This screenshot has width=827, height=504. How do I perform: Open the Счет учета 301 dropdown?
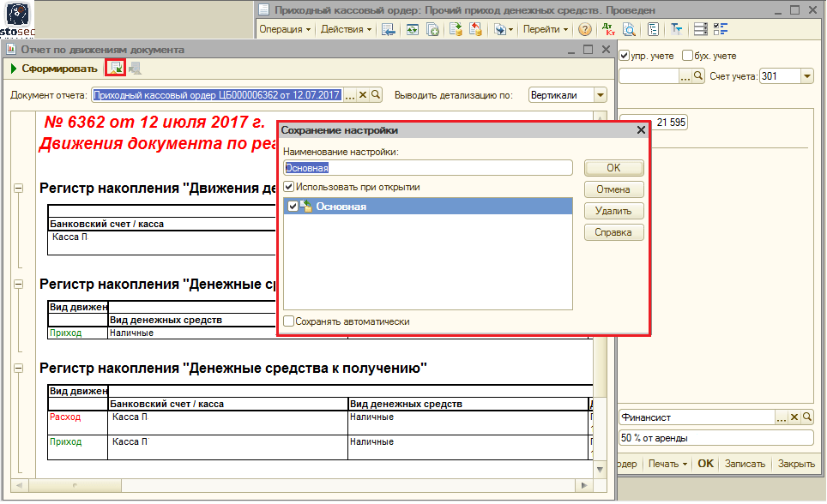point(807,76)
